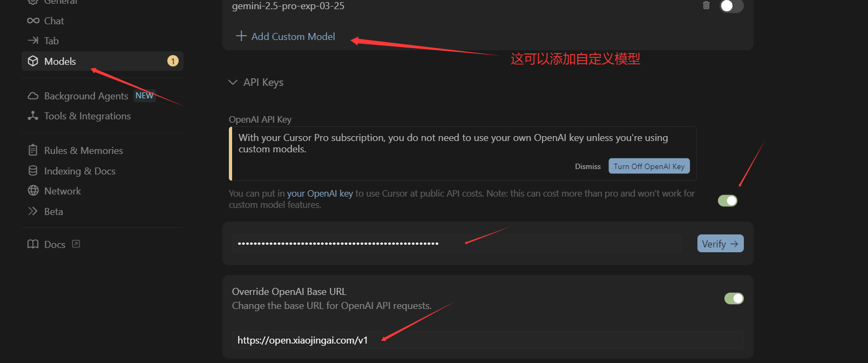Click the base URL field with xiaojingai.com
The image size is (868, 363).
coord(488,340)
